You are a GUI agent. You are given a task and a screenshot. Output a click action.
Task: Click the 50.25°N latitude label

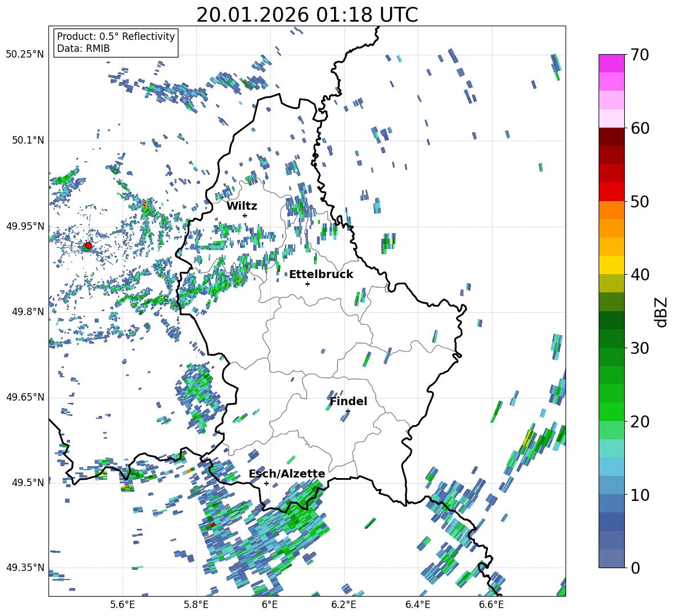tap(25, 55)
